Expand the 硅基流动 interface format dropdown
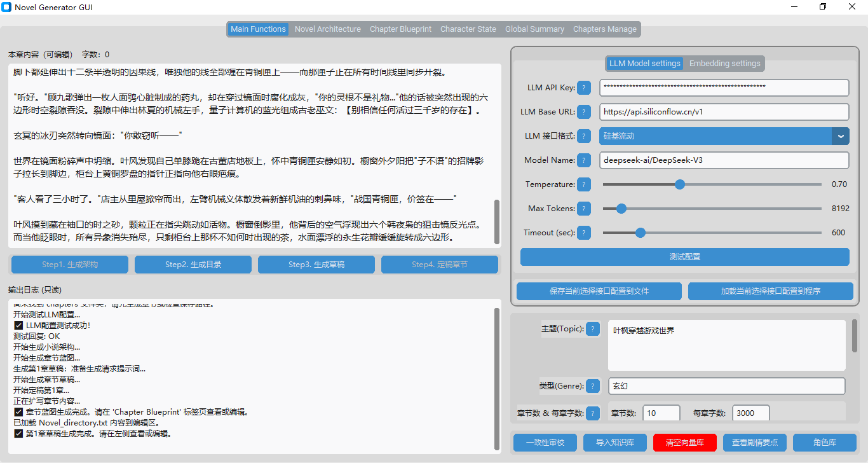Image resolution: width=868 pixels, height=463 pixels. point(840,136)
